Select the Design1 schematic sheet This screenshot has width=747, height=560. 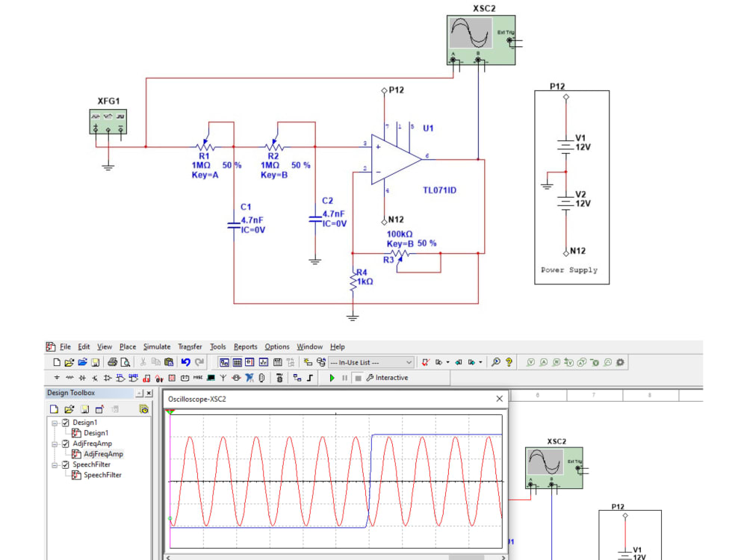(x=96, y=433)
